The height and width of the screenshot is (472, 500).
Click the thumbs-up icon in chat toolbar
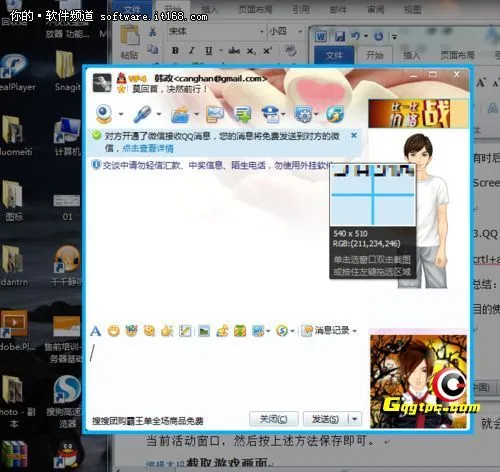coord(167,331)
